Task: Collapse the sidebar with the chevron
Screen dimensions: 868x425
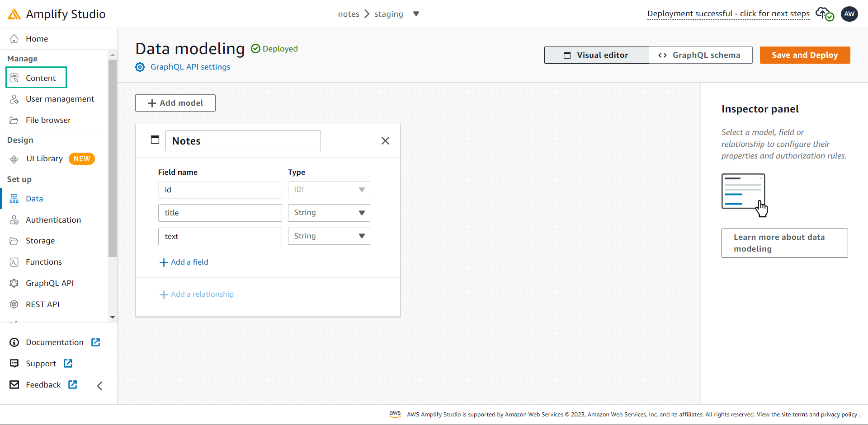Action: (x=100, y=386)
